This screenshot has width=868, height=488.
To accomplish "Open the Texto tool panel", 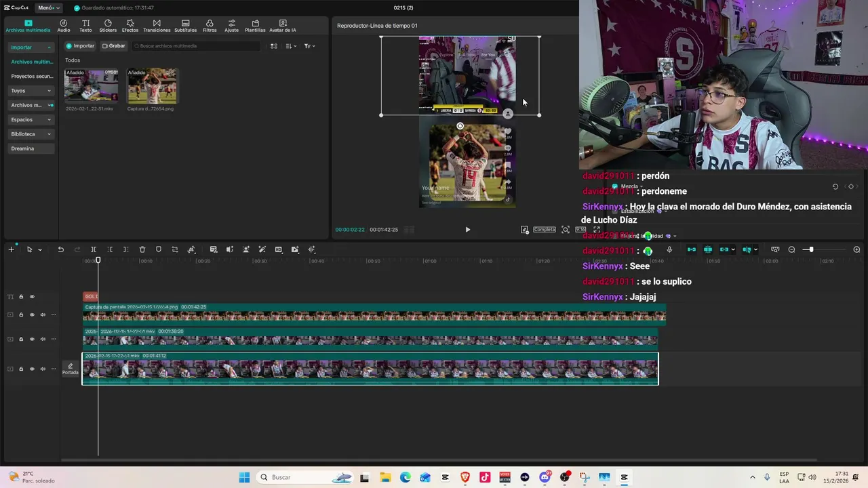I will pos(85,26).
